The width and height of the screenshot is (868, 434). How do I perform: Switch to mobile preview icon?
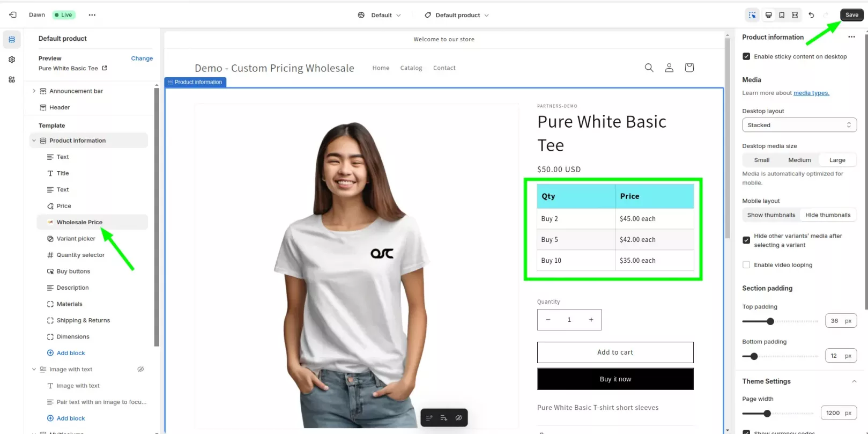[782, 15]
